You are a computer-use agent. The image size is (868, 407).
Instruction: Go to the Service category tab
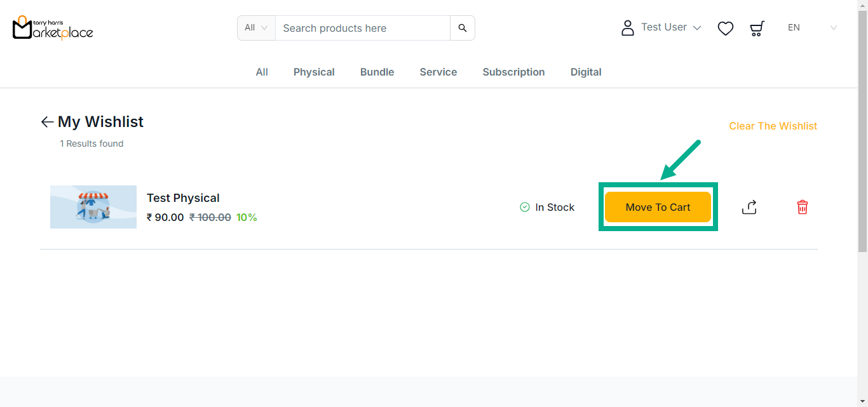[438, 72]
